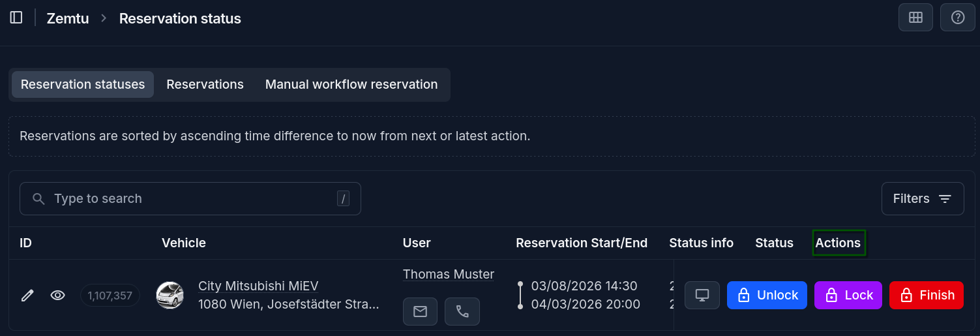Viewport: 980px width, 336px height.
Task: Call Thomas Muster via phone icon
Action: click(x=462, y=312)
